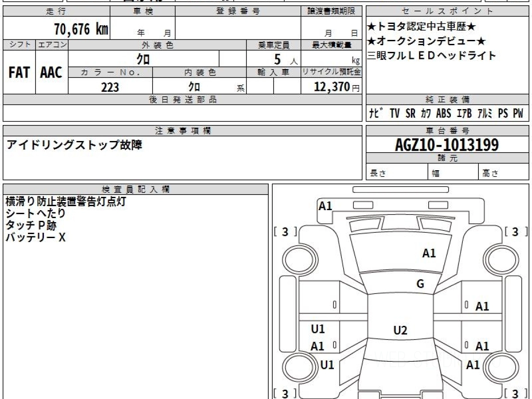The height and width of the screenshot is (399, 532).
Task: Select the 後日発送部品 header
Action: coord(182,100)
